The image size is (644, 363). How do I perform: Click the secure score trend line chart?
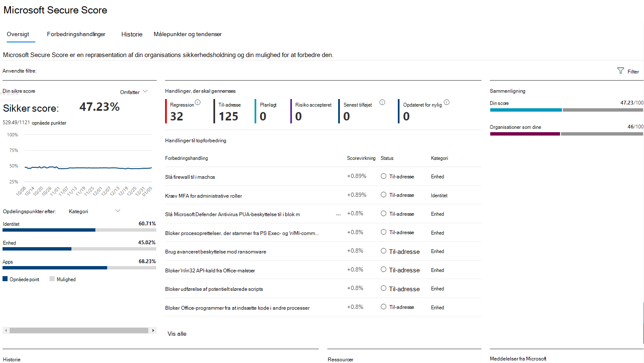click(x=88, y=168)
